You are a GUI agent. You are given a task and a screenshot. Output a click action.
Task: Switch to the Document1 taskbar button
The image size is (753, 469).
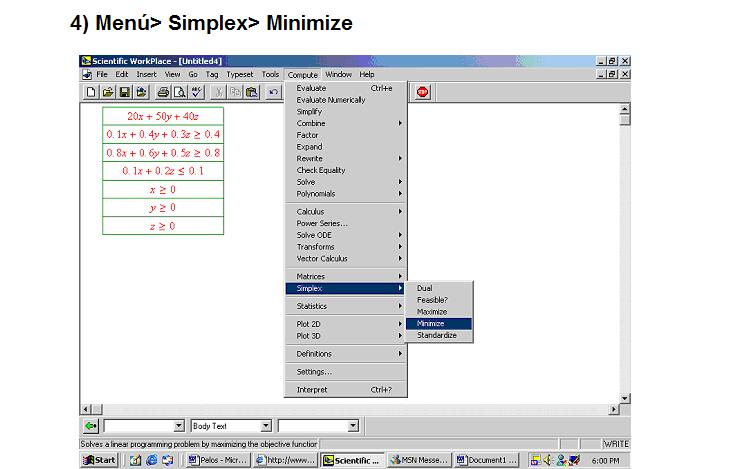tap(486, 460)
